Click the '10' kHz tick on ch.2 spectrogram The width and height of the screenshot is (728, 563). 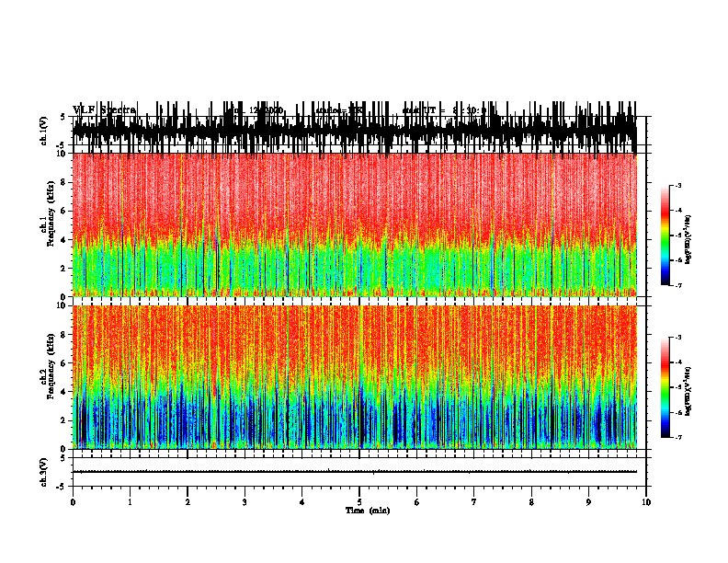point(63,305)
